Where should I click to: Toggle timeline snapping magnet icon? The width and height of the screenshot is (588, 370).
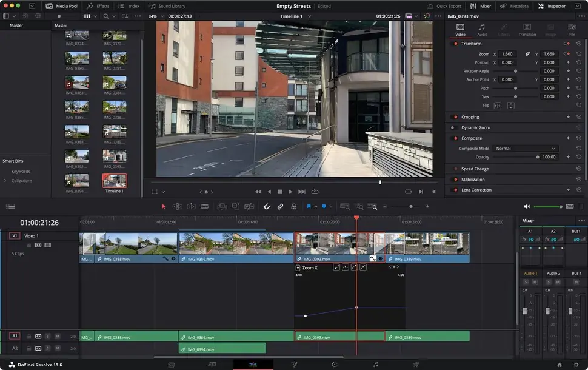point(267,206)
